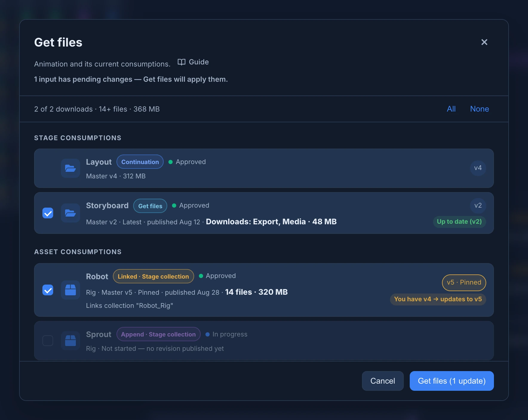Click the Layout folder icon
Viewport: 528px width, 420px height.
click(x=70, y=168)
